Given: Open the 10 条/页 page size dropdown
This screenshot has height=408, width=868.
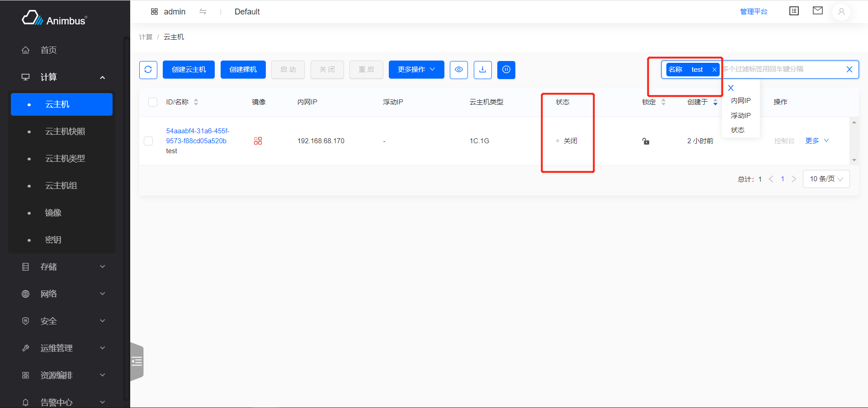Looking at the screenshot, I should click(826, 179).
